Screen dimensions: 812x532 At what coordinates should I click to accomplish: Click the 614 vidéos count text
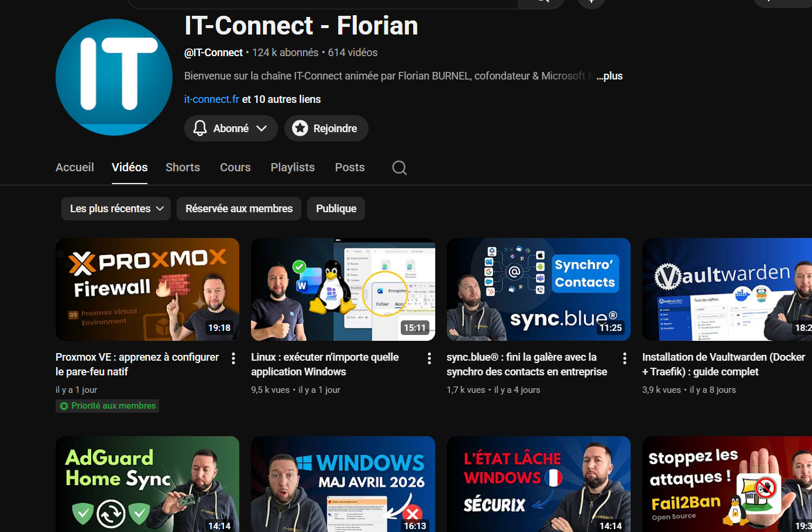click(x=353, y=53)
